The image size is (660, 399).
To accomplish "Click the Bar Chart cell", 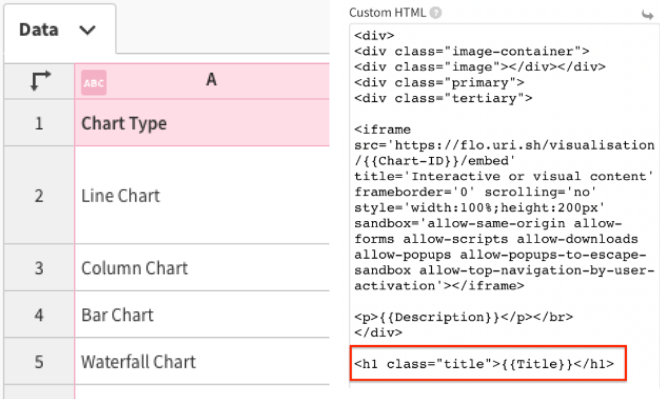I will coord(202,314).
